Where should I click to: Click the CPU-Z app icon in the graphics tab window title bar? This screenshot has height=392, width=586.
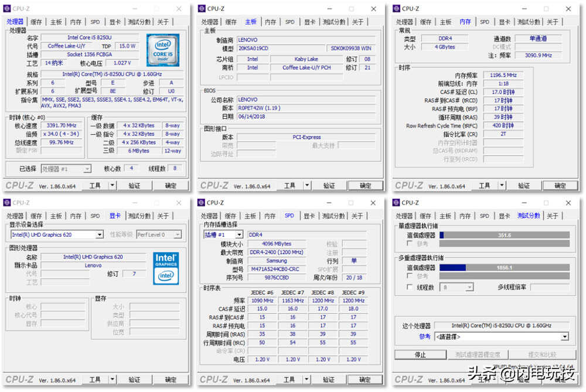pyautogui.click(x=6, y=203)
